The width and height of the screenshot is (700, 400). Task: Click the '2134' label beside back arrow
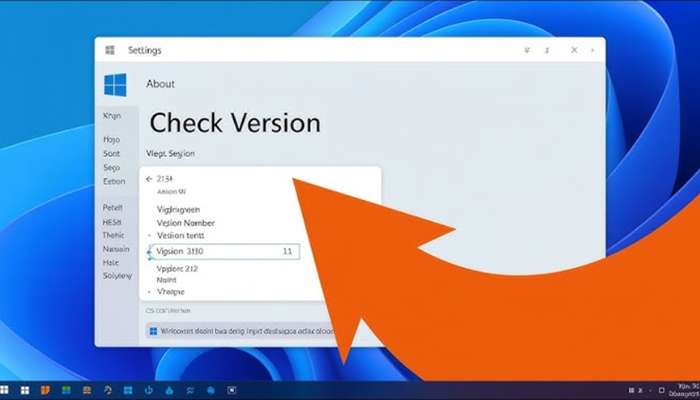point(165,179)
